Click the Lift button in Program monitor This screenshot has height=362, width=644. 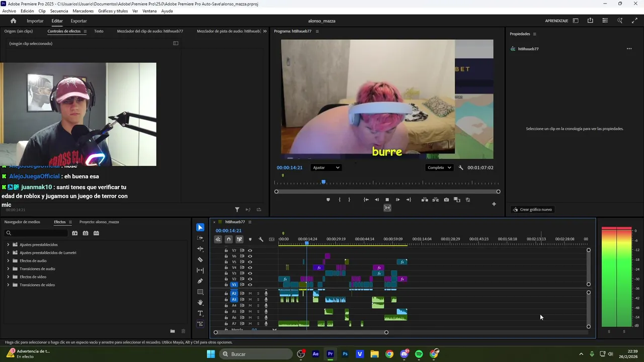[x=425, y=200]
